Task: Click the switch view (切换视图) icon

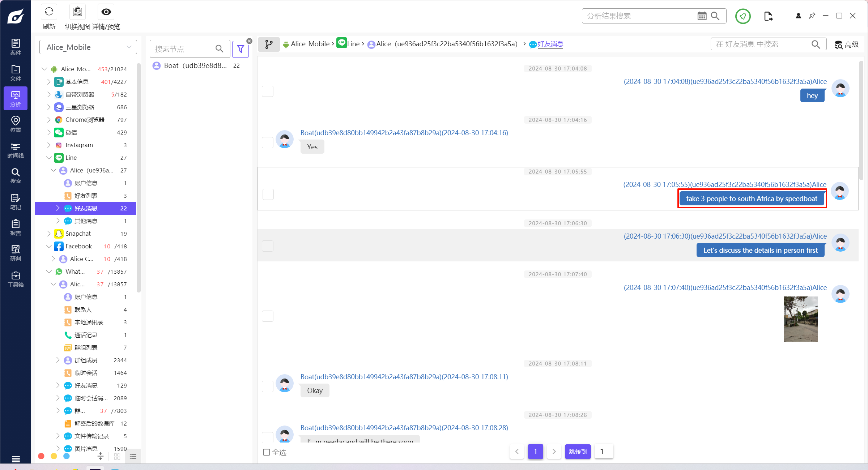Action: 77,12
